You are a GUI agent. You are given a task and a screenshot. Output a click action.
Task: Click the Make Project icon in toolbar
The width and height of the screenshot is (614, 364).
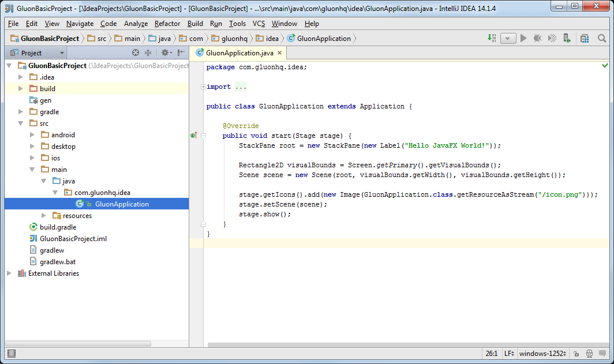pyautogui.click(x=492, y=38)
